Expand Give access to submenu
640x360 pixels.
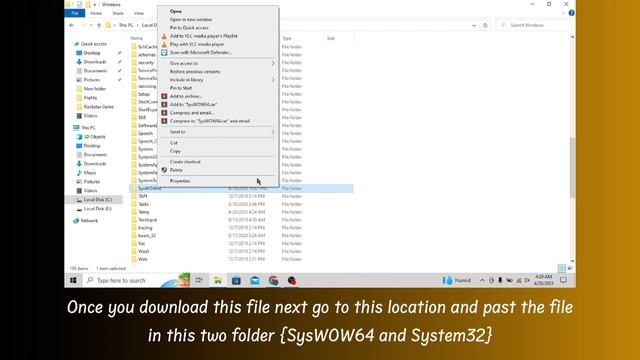[x=218, y=63]
